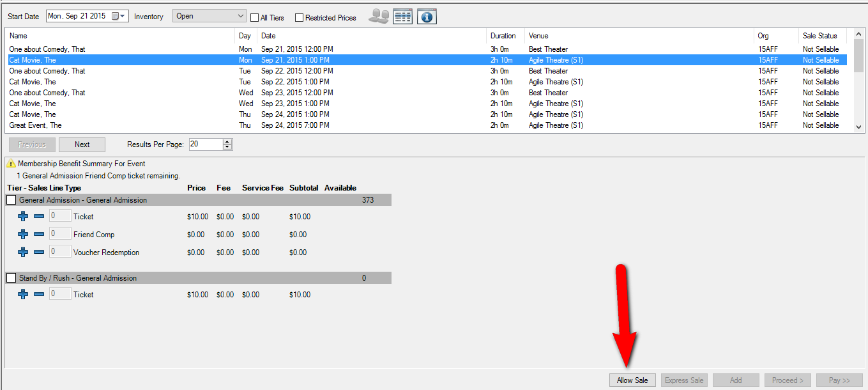Click the Membership Benefit warning icon
This screenshot has height=390, width=868.
click(11, 164)
